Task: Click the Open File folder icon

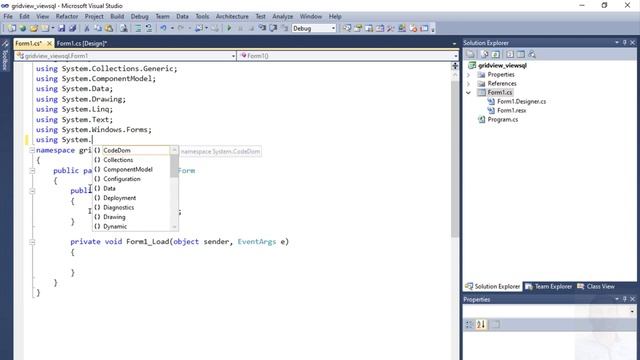Action: tap(33, 28)
